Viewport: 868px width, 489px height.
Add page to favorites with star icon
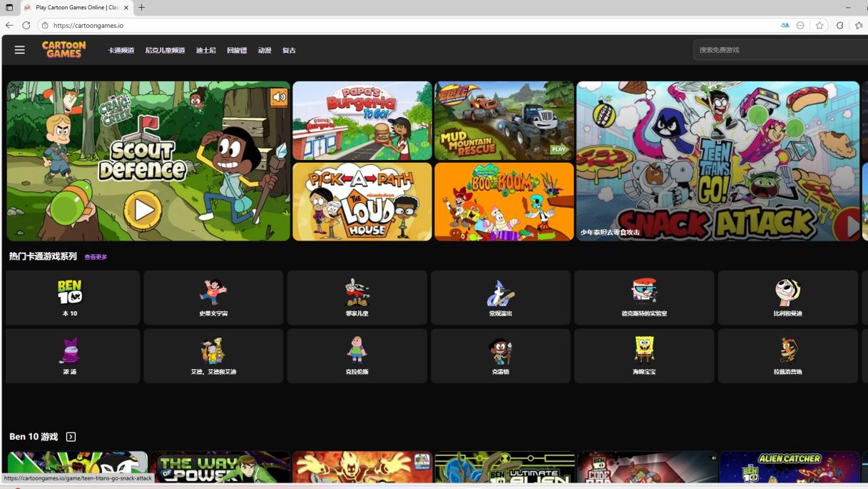(820, 25)
